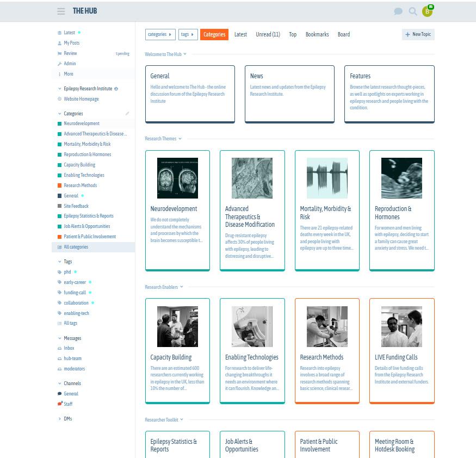The image size is (476, 458).
Task: Open the General category card
Action: (190, 94)
